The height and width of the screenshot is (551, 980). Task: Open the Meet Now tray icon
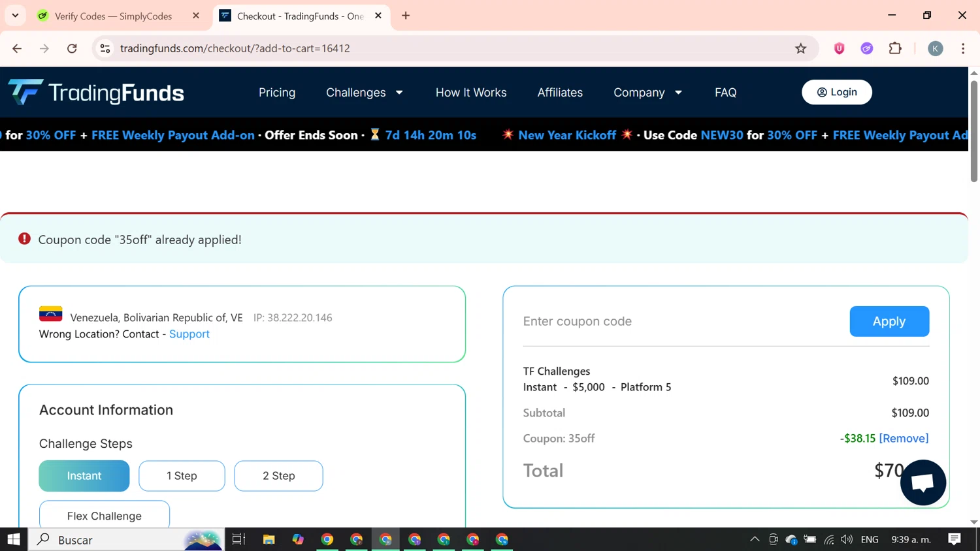click(774, 539)
